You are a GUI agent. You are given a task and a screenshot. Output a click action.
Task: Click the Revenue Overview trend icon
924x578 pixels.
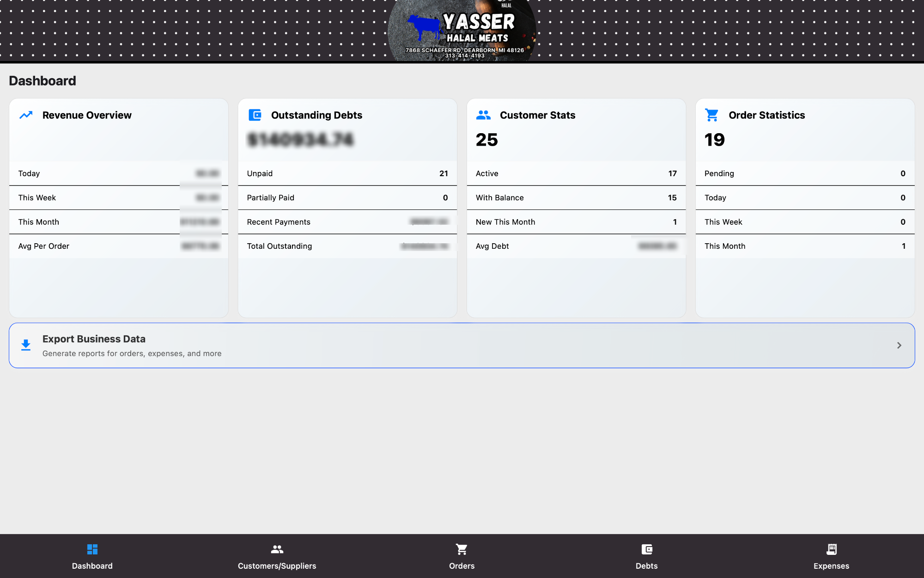(26, 115)
